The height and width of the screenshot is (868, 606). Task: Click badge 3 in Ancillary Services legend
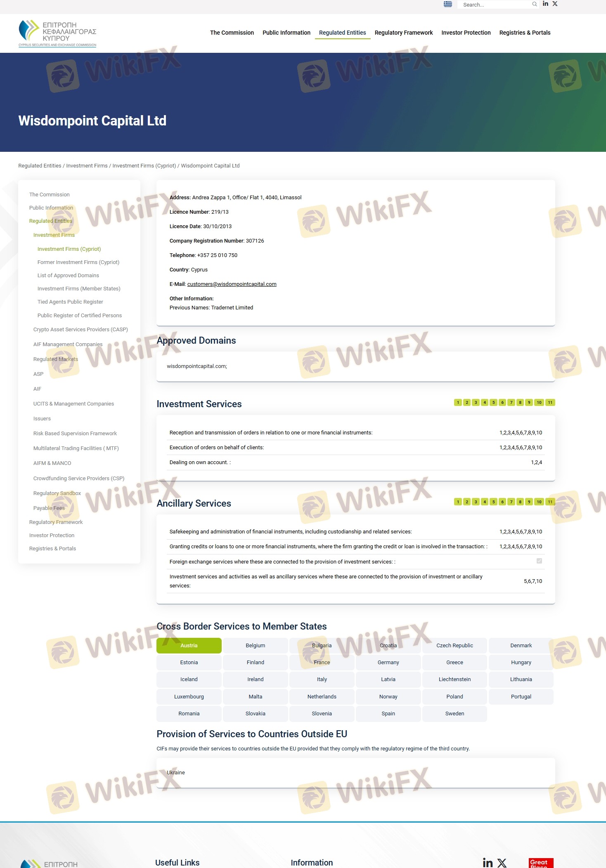coord(476,502)
